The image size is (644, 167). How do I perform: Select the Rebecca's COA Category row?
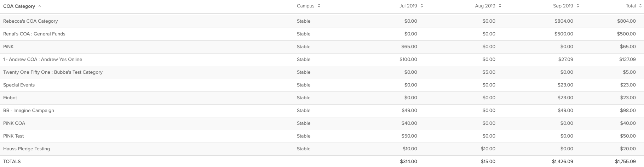click(x=30, y=21)
